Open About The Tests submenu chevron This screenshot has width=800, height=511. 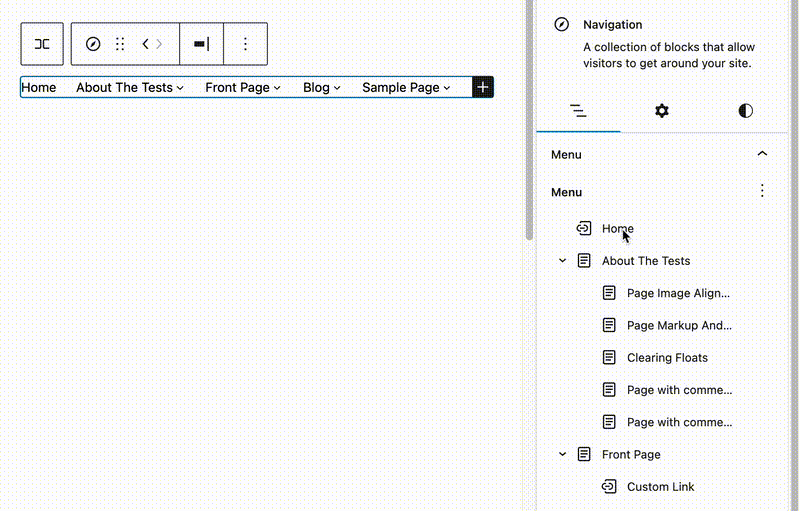[x=180, y=88]
